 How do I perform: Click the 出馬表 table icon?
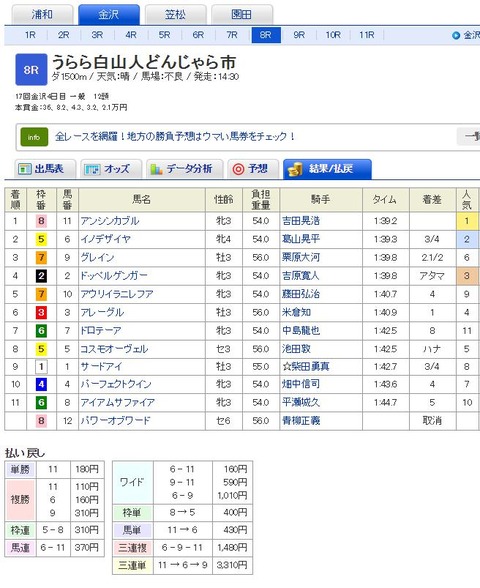coord(25,170)
